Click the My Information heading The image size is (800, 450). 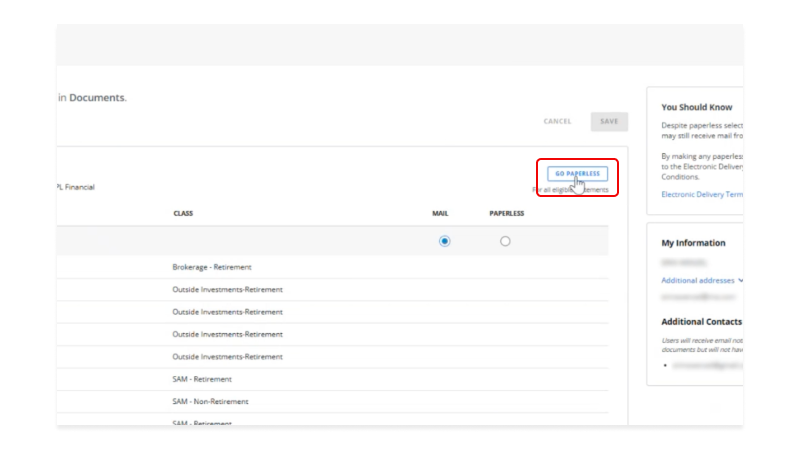(693, 243)
